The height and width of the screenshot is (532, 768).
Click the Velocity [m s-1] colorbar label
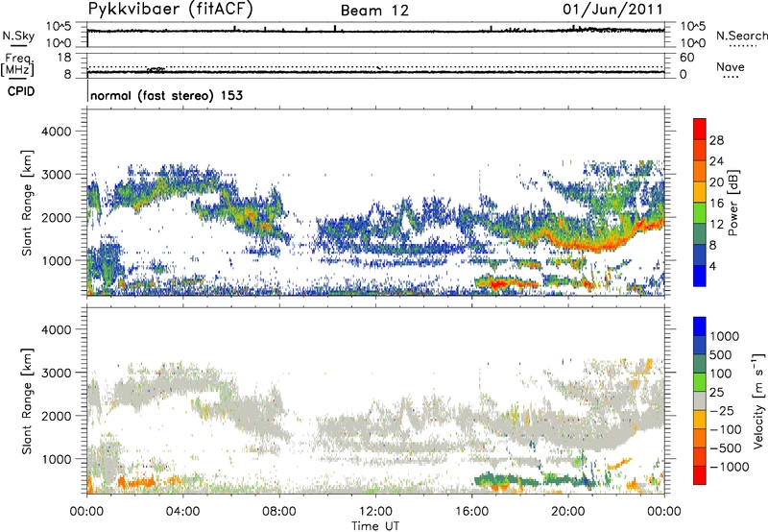pos(758,400)
